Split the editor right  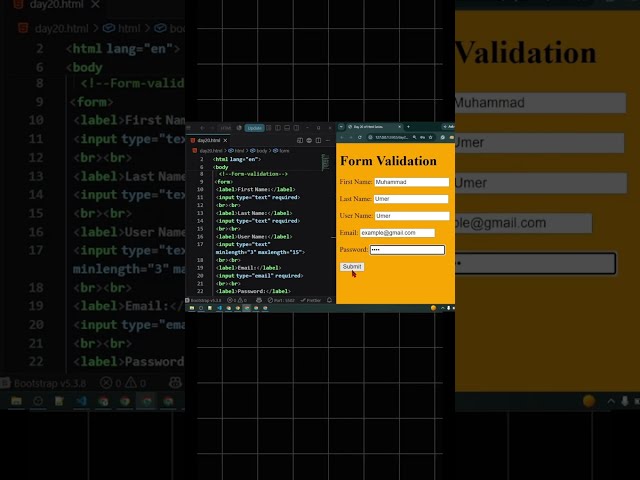318,140
